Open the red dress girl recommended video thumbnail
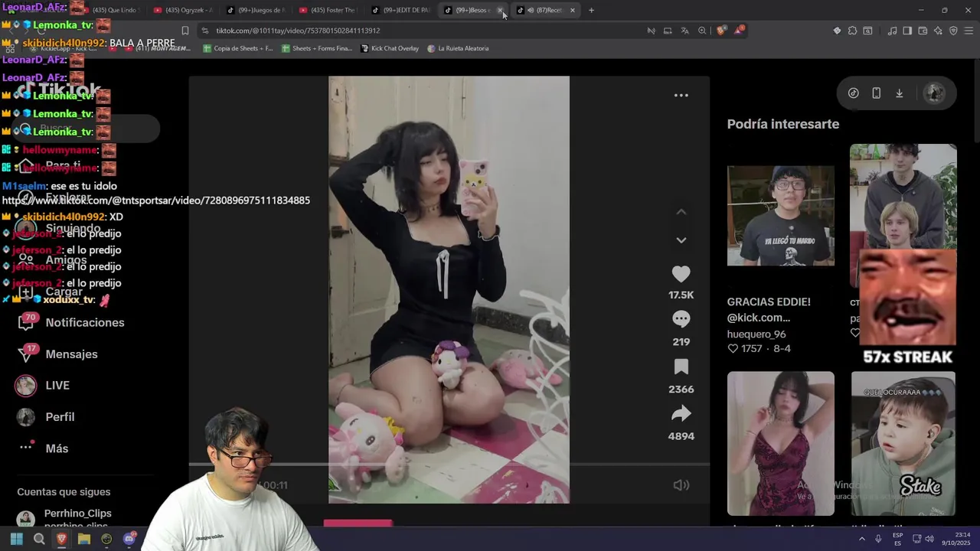 (x=780, y=444)
